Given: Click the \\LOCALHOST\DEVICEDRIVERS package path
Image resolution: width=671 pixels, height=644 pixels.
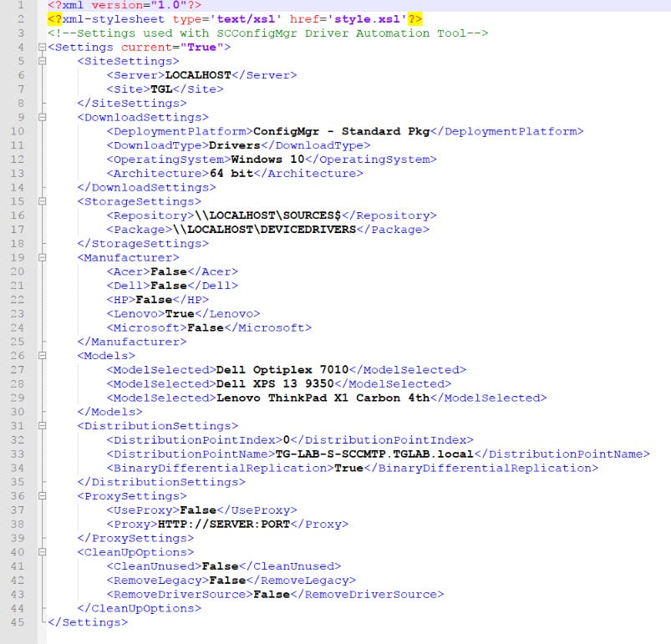Looking at the screenshot, I should [x=264, y=230].
